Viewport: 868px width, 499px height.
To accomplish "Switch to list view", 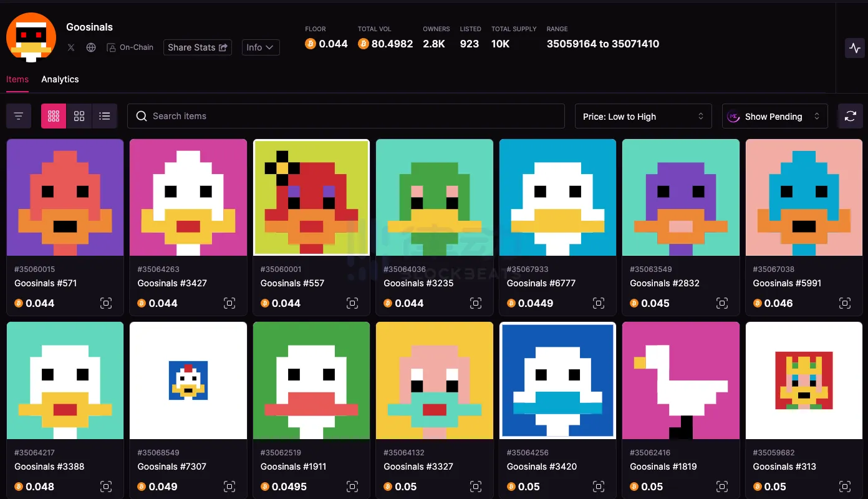I will 105,116.
